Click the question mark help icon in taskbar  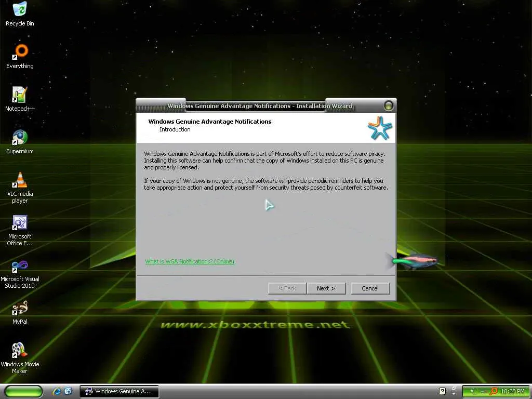(x=442, y=391)
